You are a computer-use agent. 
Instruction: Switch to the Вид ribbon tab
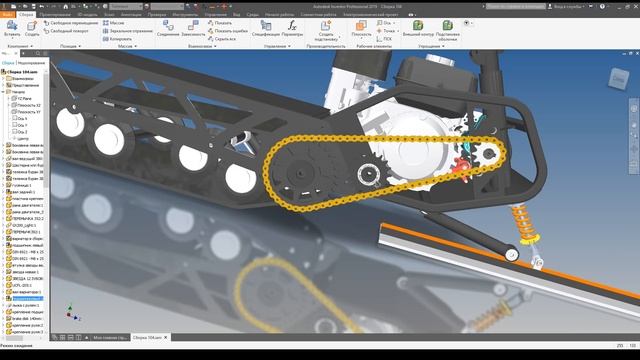pyautogui.click(x=237, y=14)
